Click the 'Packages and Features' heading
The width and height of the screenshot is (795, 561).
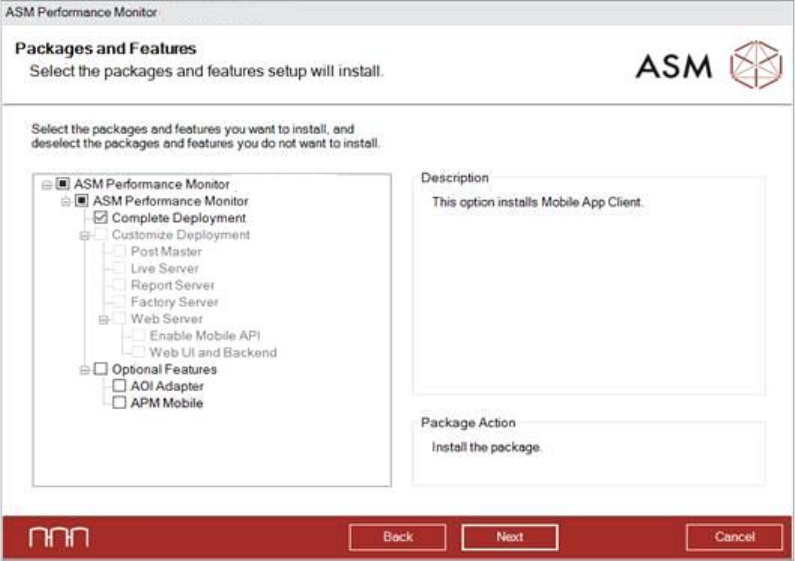pyautogui.click(x=105, y=49)
